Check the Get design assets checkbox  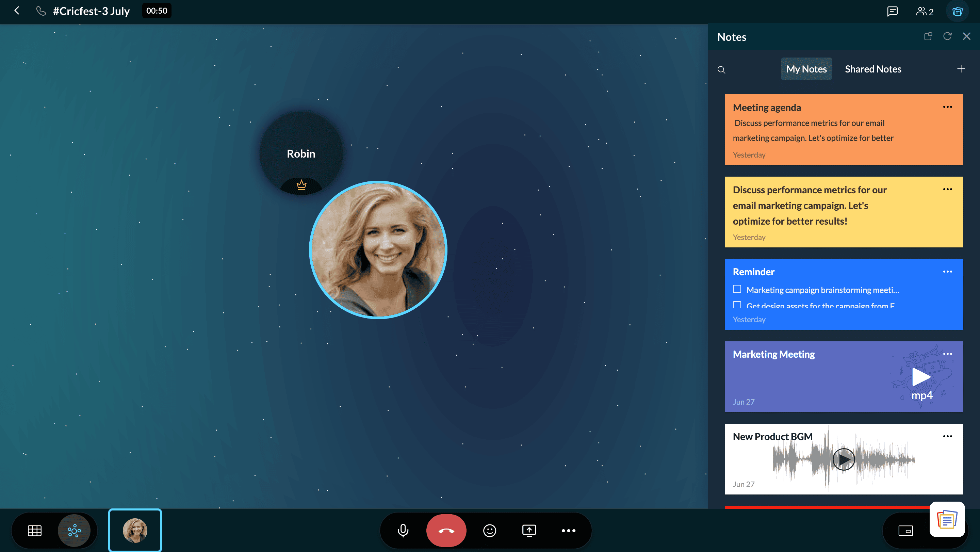[737, 305]
